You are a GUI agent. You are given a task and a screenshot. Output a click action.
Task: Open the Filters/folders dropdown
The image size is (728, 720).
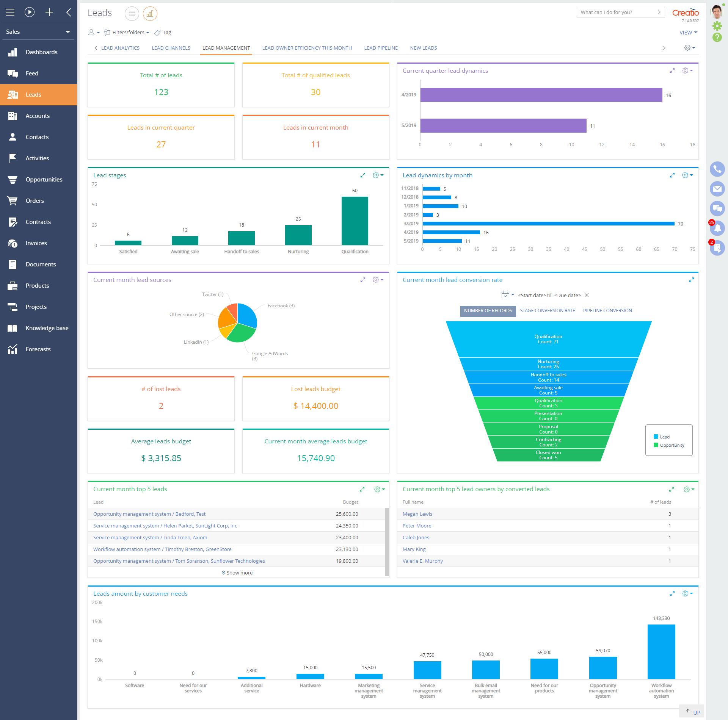pos(127,32)
